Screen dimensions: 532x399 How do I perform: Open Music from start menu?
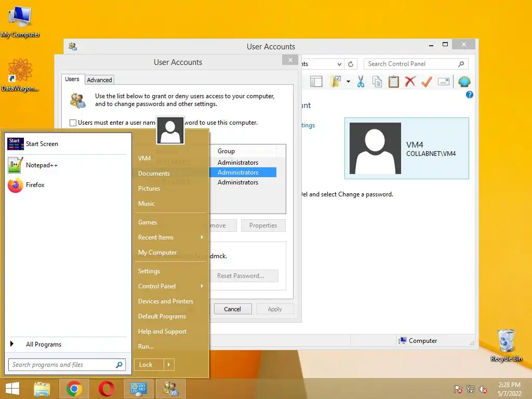coord(147,204)
